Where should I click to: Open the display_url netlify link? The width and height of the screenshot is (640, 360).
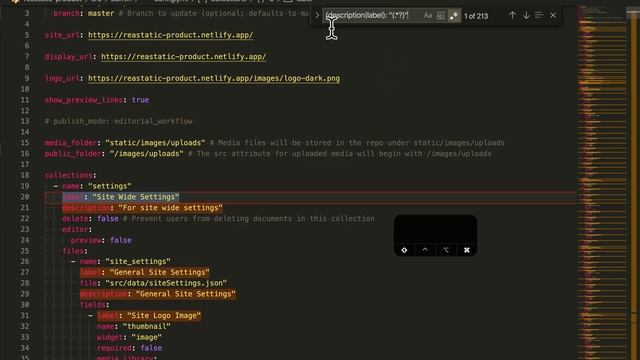(x=183, y=57)
